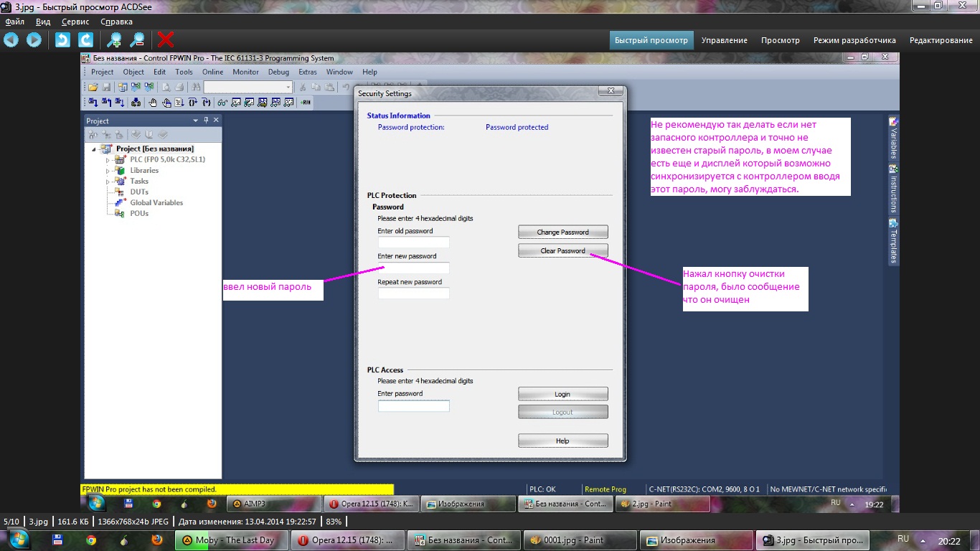Switch to the Просмотр tab

click(781, 40)
